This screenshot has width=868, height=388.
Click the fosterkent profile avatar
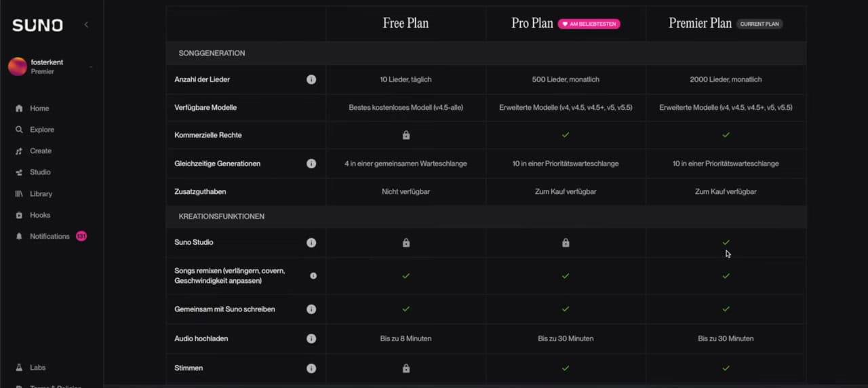(18, 66)
